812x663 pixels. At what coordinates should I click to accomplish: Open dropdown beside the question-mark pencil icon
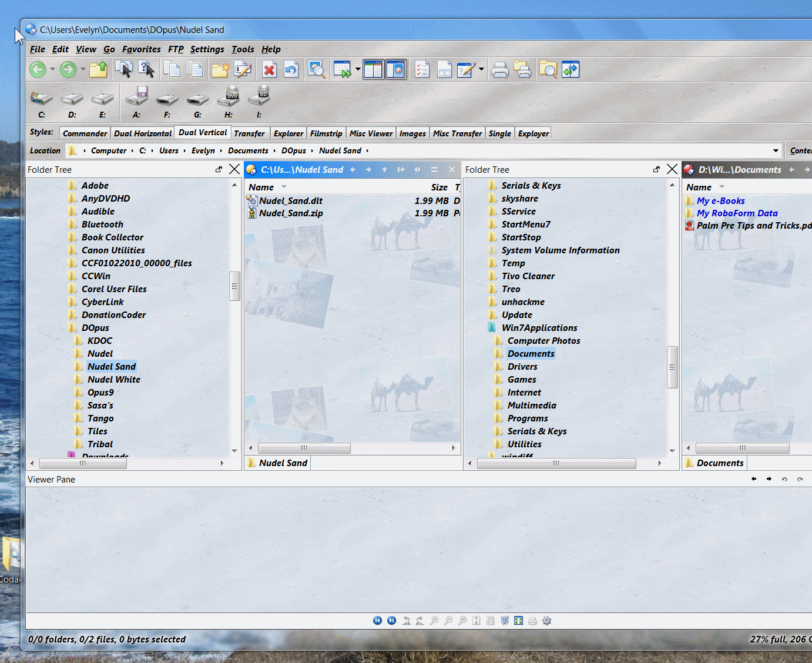(x=481, y=69)
